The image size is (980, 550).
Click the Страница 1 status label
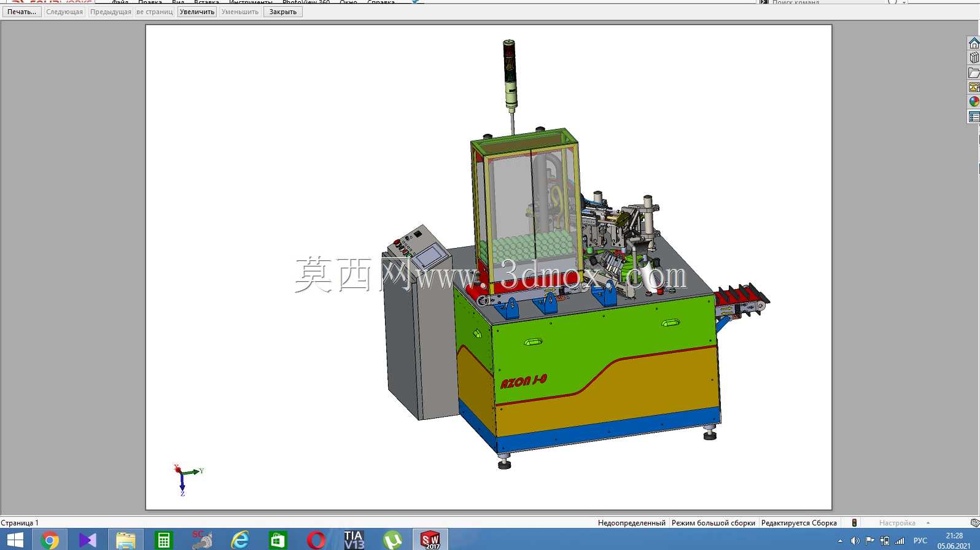tap(20, 523)
